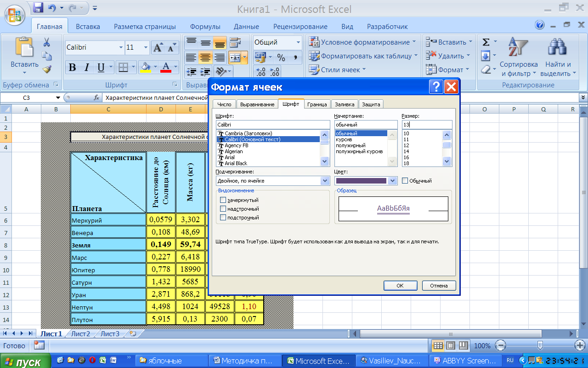Open the ribbon font size dropdown
Image resolution: width=588 pixels, height=368 pixels.
point(146,47)
